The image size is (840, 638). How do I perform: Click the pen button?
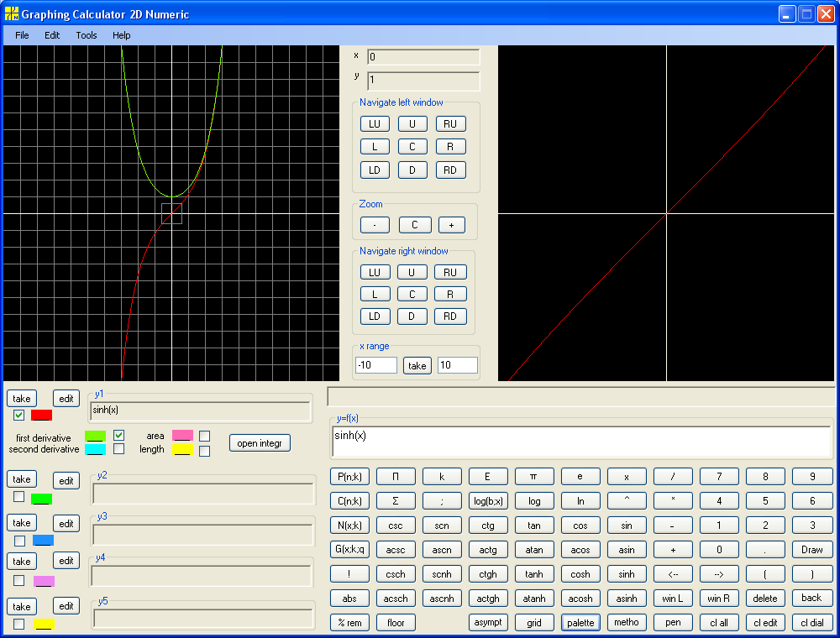(673, 623)
